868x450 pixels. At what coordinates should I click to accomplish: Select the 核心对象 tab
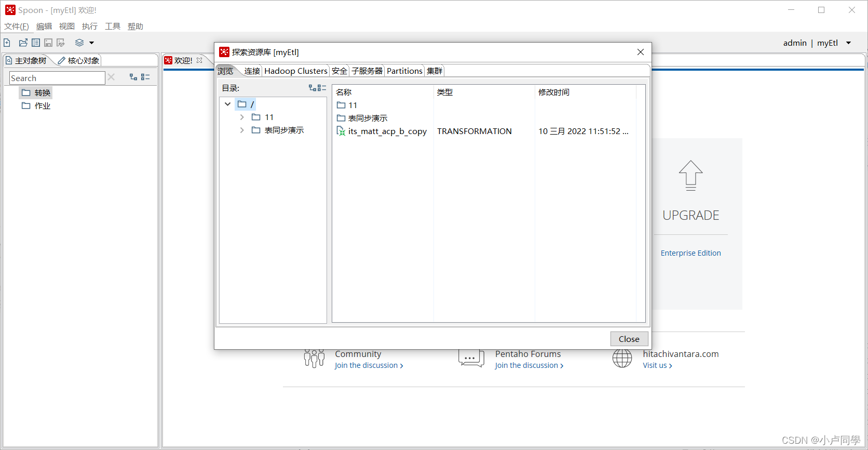click(x=78, y=60)
